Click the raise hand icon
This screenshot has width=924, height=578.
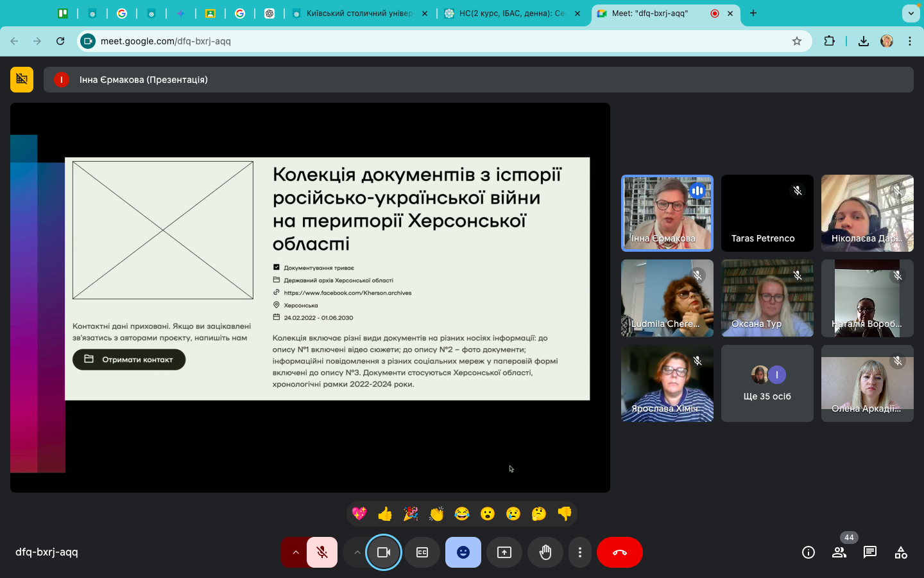tap(545, 552)
